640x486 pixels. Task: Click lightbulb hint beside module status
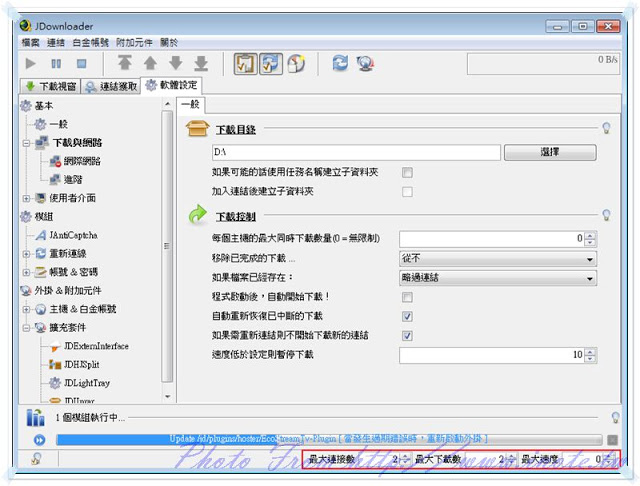[x=616, y=417]
